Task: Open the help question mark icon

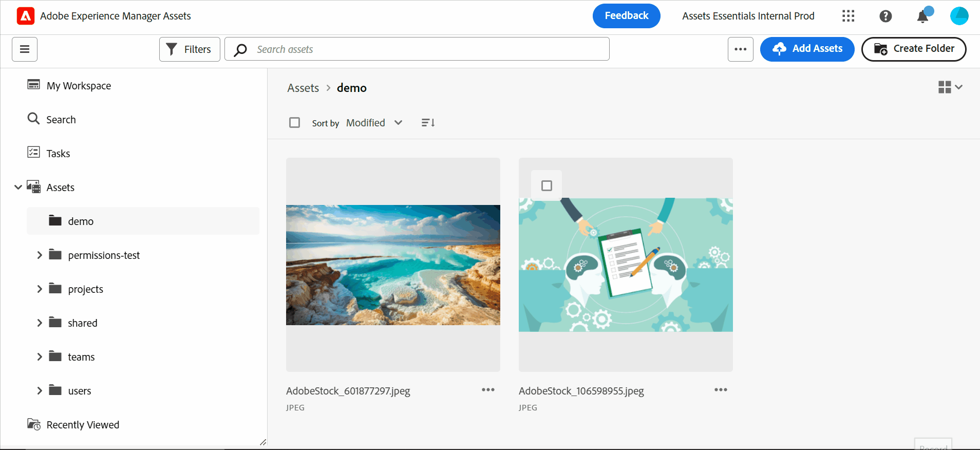Action: [x=885, y=16]
